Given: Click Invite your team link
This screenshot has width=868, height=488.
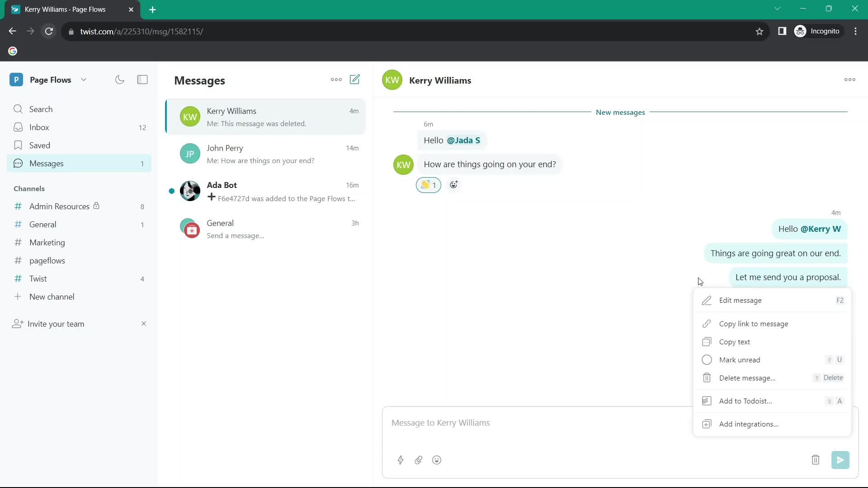Looking at the screenshot, I should (x=57, y=324).
